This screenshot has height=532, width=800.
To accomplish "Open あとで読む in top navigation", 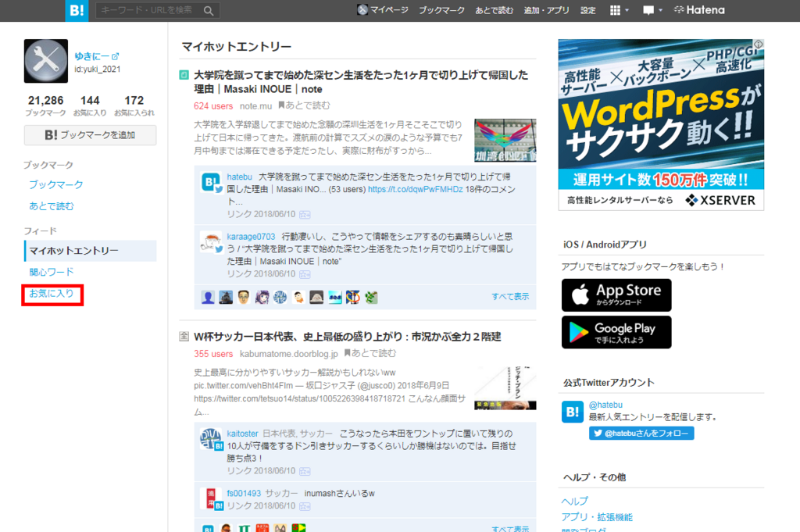I will point(494,10).
